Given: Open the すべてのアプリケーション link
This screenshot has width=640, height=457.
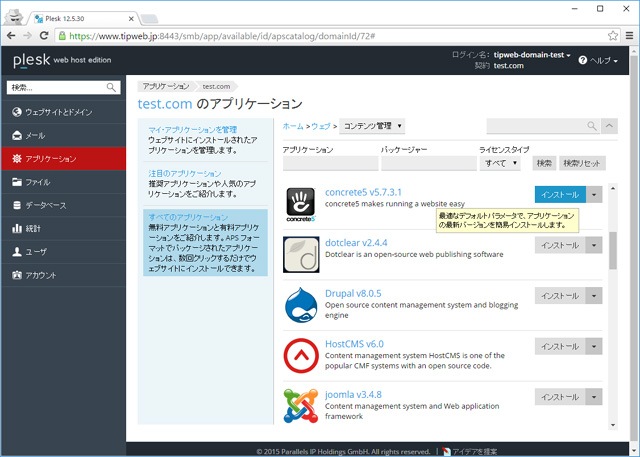Looking at the screenshot, I should pos(188,217).
